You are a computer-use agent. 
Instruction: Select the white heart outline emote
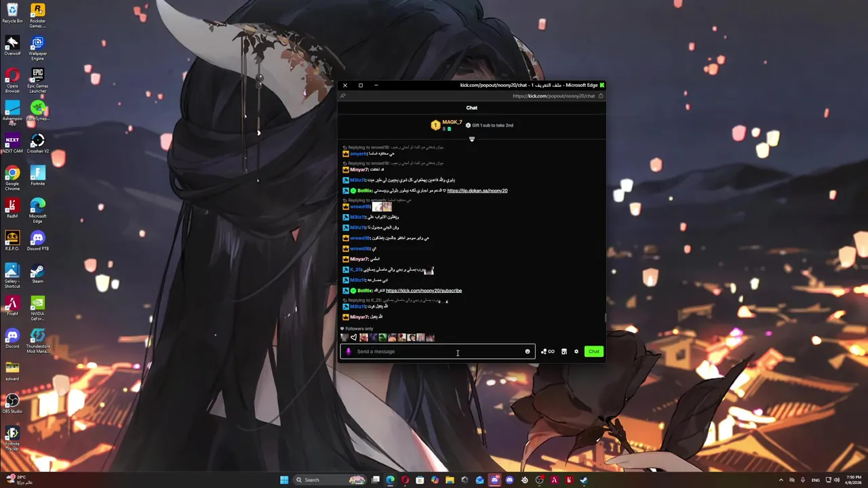coord(353,338)
